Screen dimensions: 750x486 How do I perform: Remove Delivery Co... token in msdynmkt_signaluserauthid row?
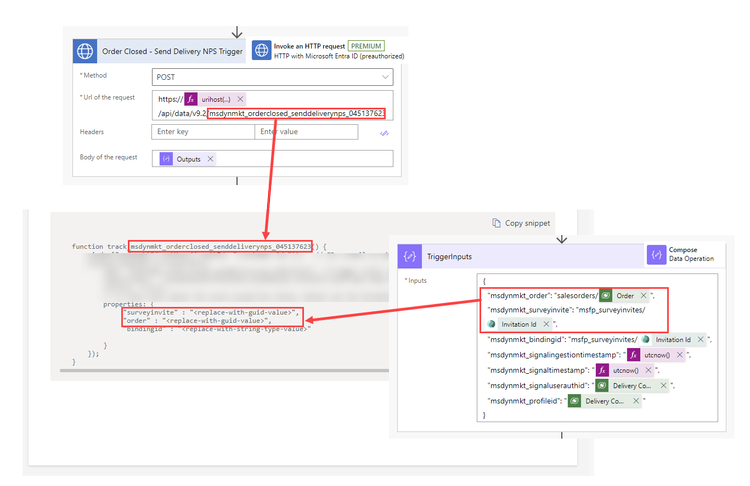(663, 386)
